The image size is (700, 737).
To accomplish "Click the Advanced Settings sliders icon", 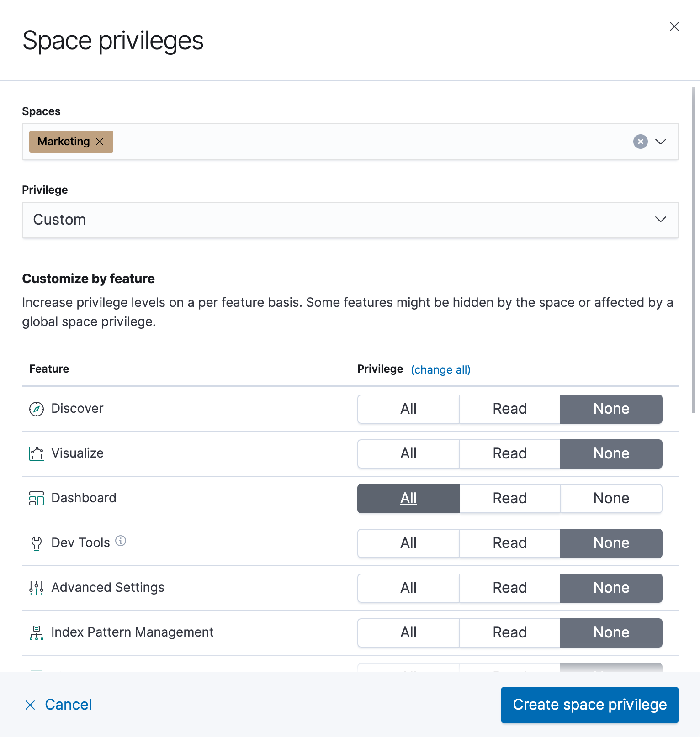I will pos(37,588).
